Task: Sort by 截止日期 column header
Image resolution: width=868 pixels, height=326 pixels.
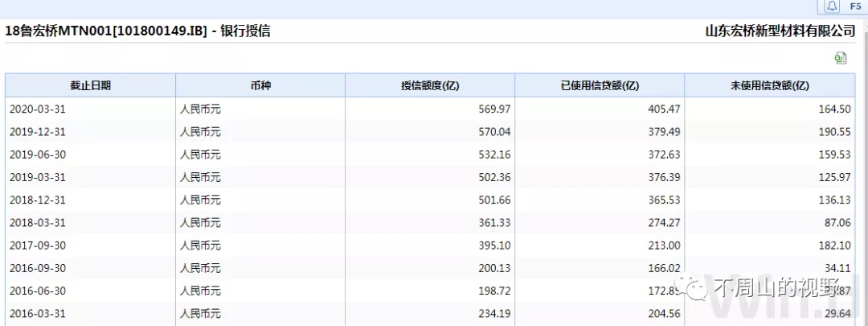Action: coord(90,85)
